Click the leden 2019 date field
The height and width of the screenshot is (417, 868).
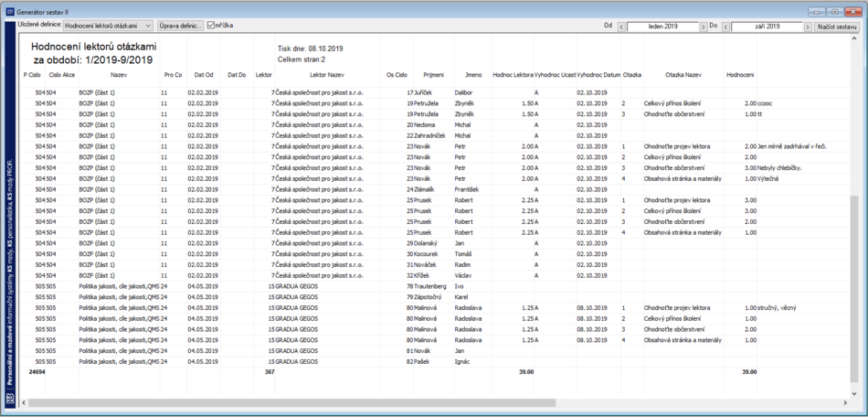click(662, 27)
